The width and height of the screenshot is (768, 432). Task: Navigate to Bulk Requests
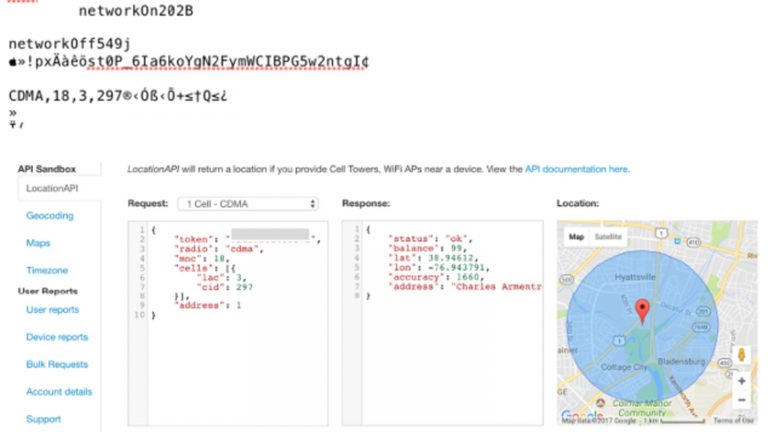pos(57,364)
